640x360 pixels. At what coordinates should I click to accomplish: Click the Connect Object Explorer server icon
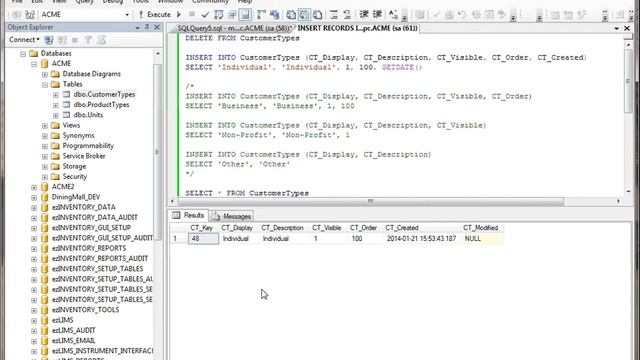[x=49, y=40]
